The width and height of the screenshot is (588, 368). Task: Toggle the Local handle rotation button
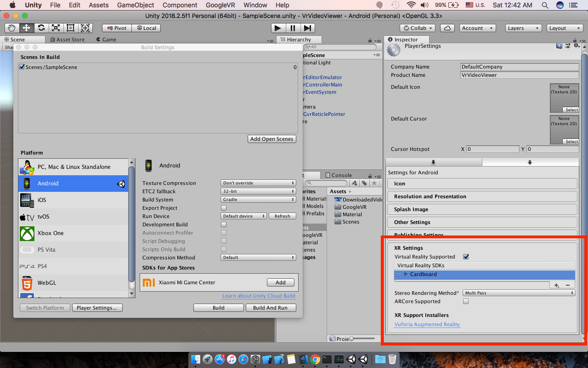pos(146,28)
